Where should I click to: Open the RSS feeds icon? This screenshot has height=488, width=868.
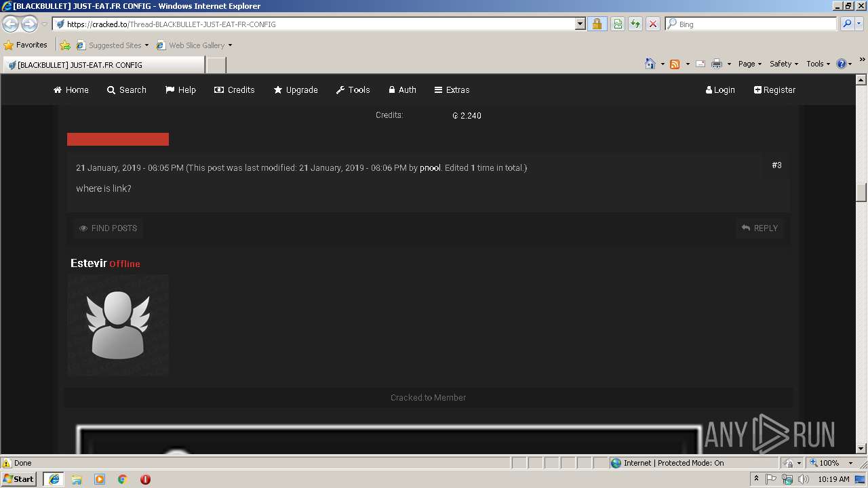tap(675, 64)
